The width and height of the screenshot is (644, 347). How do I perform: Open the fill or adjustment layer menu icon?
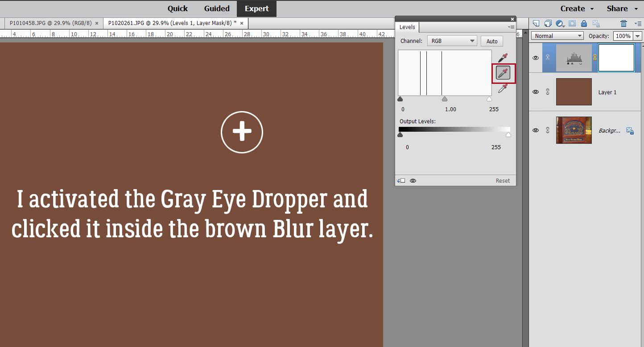[560, 23]
